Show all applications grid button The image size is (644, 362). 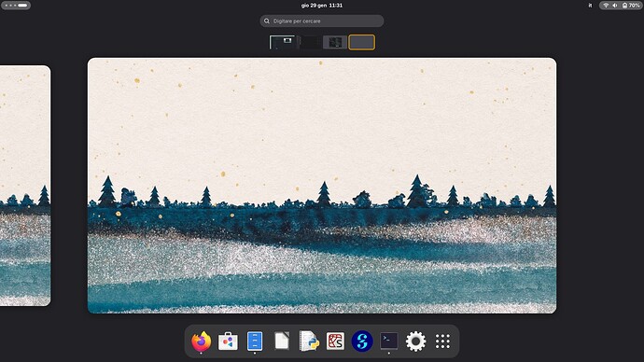pyautogui.click(x=442, y=341)
